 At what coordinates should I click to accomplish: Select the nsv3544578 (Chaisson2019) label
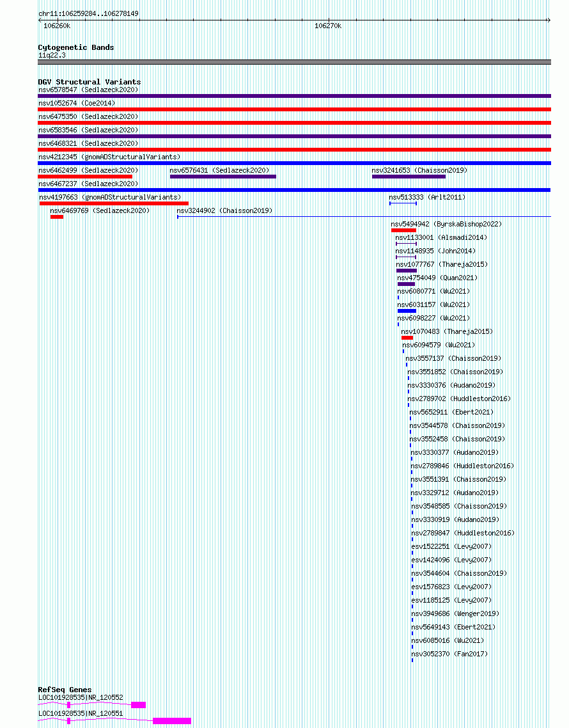click(457, 426)
